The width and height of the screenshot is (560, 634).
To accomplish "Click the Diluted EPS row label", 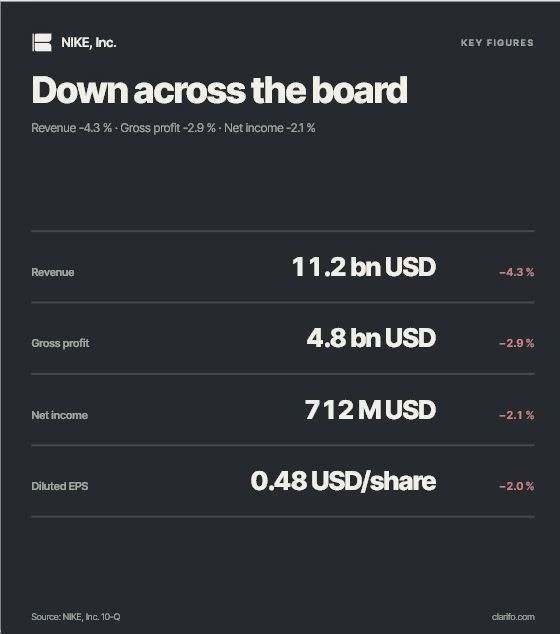I will pyautogui.click(x=60, y=486).
